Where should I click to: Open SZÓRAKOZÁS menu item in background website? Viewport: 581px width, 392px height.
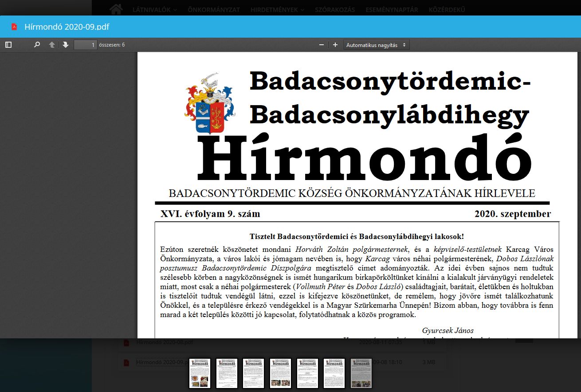tap(335, 9)
